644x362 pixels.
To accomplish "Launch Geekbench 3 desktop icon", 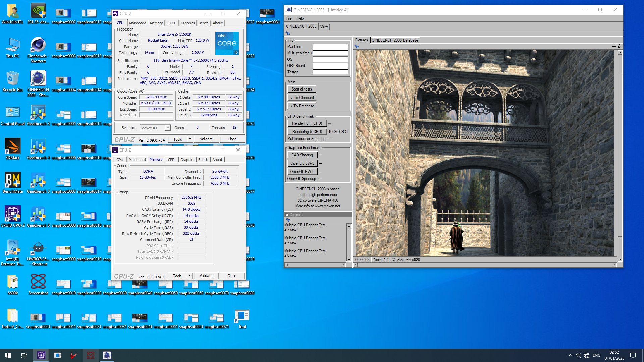I will (38, 116).
